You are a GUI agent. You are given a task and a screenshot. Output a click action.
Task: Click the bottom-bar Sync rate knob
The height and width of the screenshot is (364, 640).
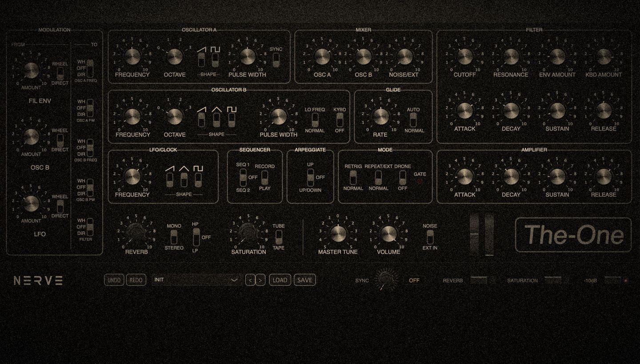point(386,280)
